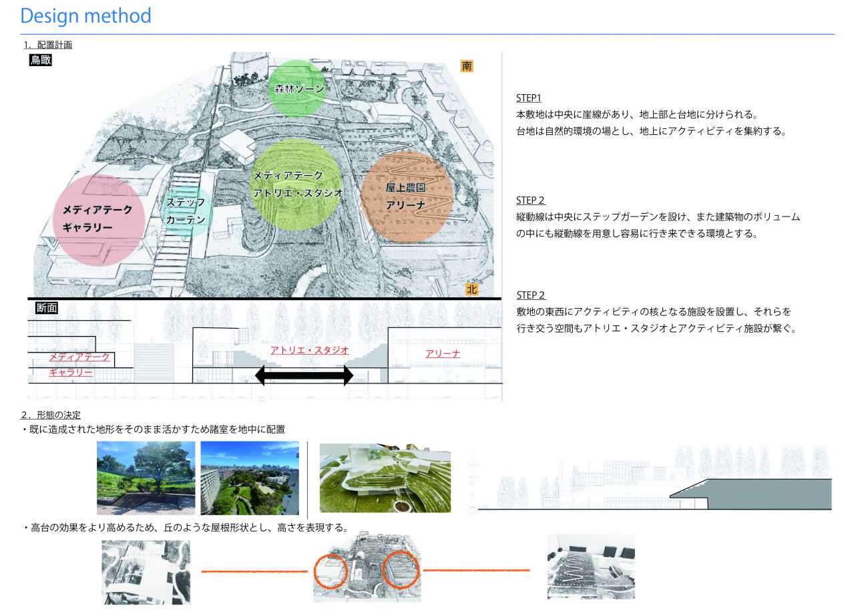Select the 2. 形態の決定 heading
This screenshot has width=868, height=614.
pos(51,415)
